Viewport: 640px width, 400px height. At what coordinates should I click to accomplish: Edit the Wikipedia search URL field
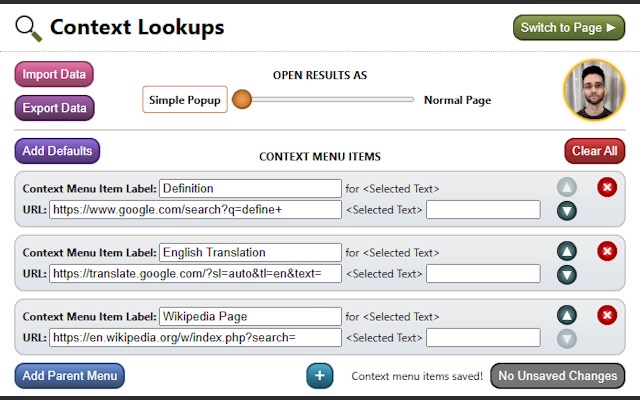[x=195, y=338]
